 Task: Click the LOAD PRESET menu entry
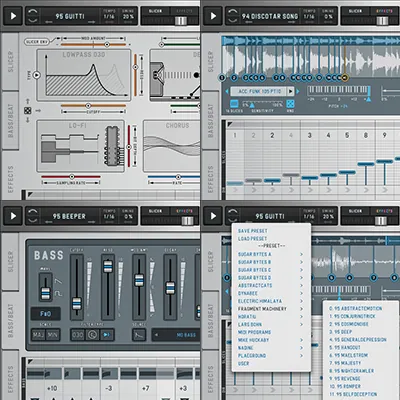252,239
